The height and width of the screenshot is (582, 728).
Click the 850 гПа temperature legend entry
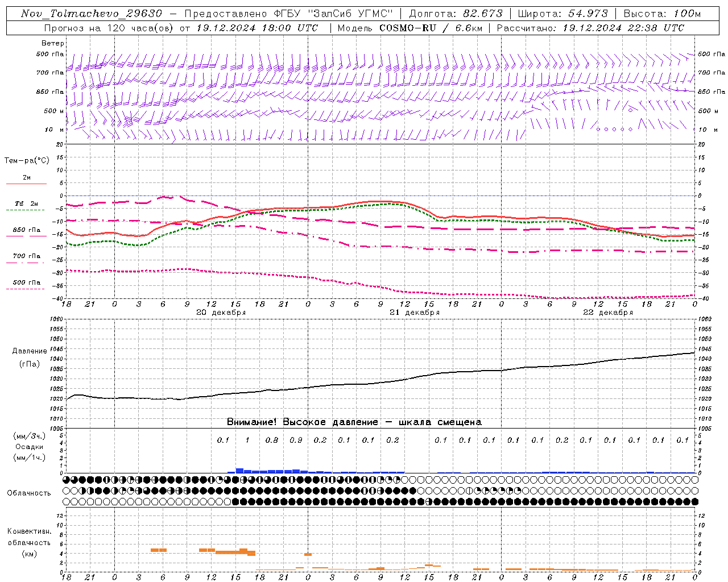[x=27, y=230]
